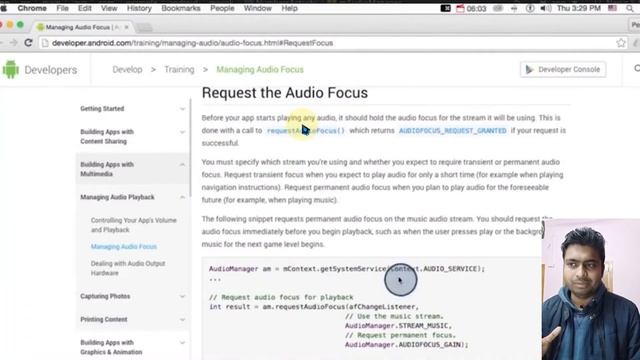640x360 pixels.
Task: Open the File menu
Action: (x=62, y=8)
